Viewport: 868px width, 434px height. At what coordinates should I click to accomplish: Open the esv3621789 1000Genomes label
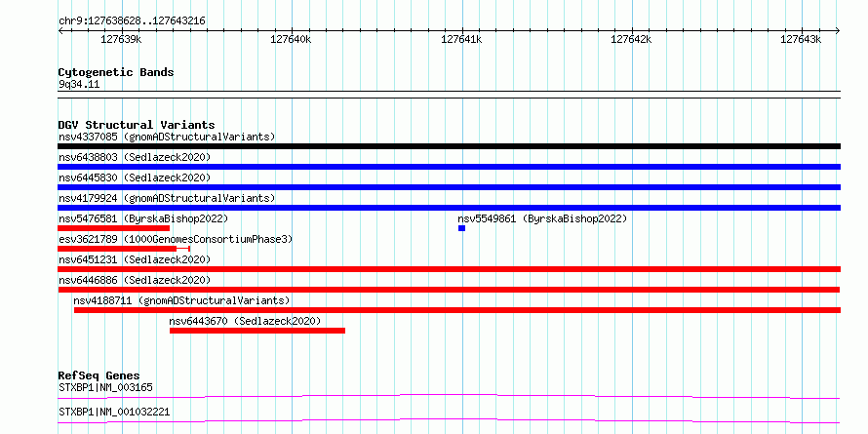point(176,239)
